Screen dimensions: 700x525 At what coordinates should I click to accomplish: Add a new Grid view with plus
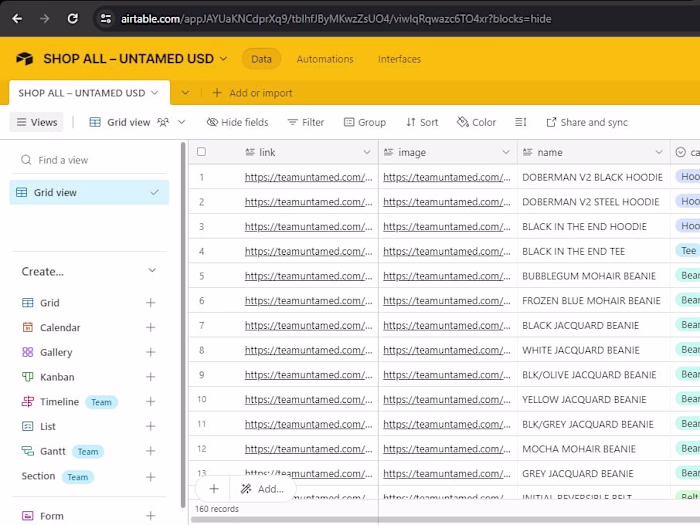click(150, 303)
